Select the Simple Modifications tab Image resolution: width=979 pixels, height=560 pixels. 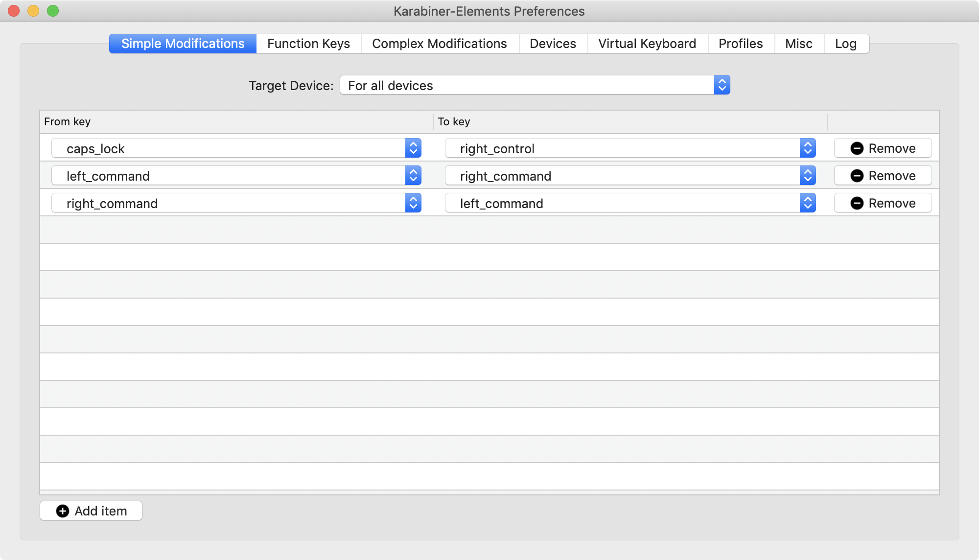pos(183,44)
